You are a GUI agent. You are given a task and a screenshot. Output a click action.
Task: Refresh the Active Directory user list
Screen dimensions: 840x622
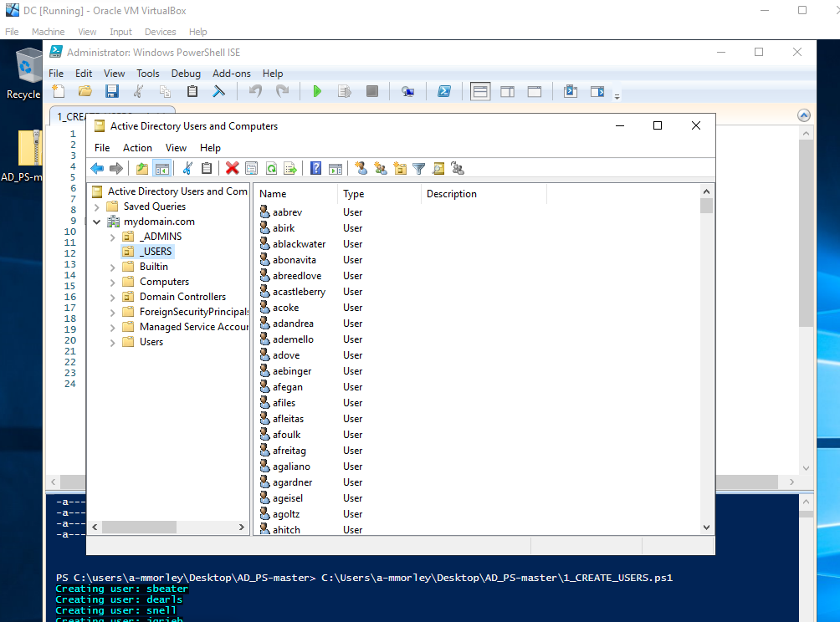click(271, 168)
